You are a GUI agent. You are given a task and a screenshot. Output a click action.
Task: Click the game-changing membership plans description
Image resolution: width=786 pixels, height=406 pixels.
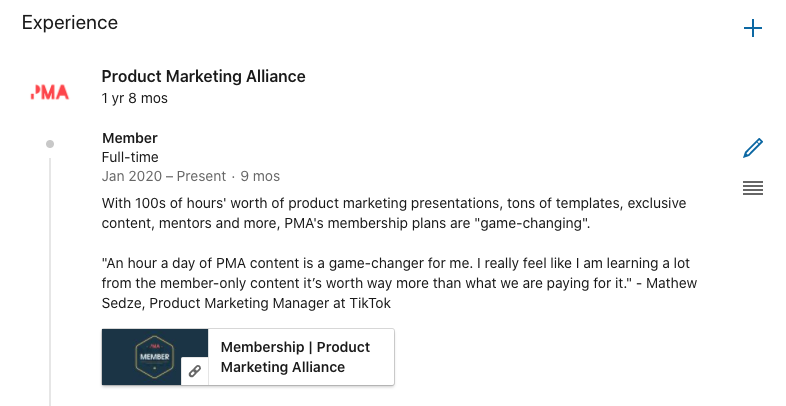[x=394, y=213]
